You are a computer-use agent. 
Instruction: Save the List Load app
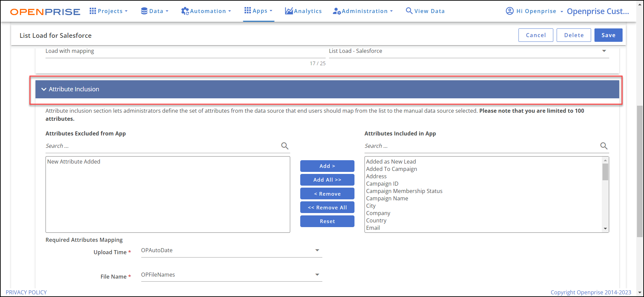coord(608,35)
